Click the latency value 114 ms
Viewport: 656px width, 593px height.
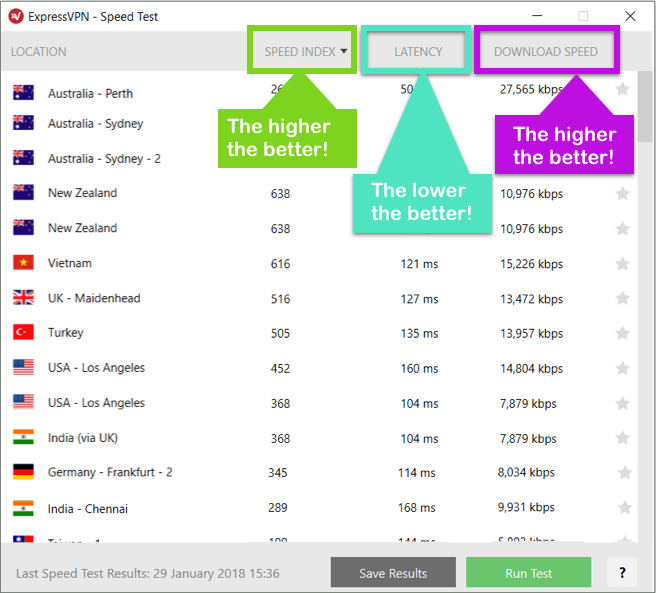(417, 473)
